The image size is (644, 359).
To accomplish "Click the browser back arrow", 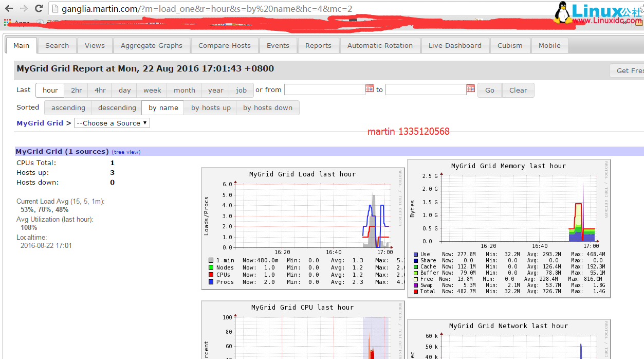I will point(9,9).
